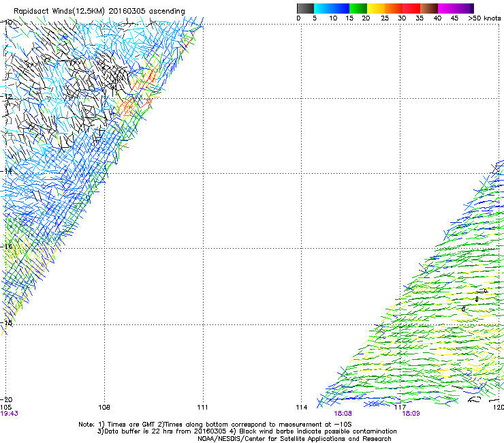Image resolution: width=504 pixels, height=443 pixels.
Task: Click the brown 35-40 knots legend segment
Action: click(429, 8)
